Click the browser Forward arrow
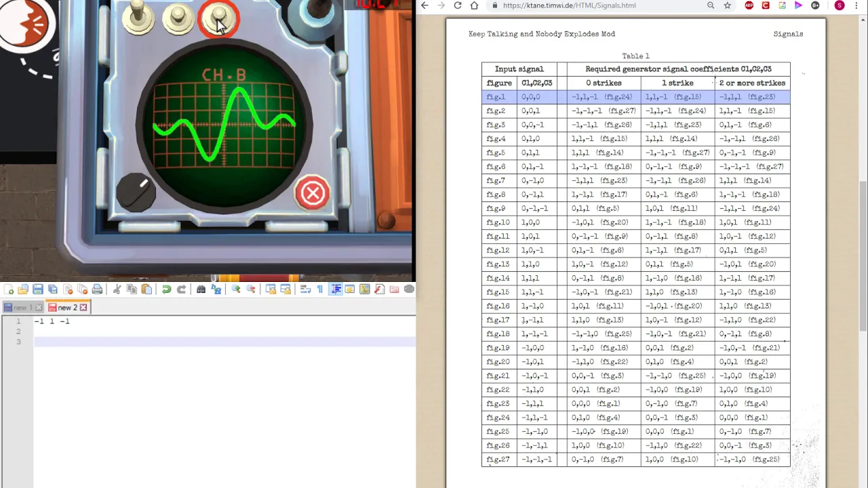Screen dimensions: 868x488 coord(441,5)
